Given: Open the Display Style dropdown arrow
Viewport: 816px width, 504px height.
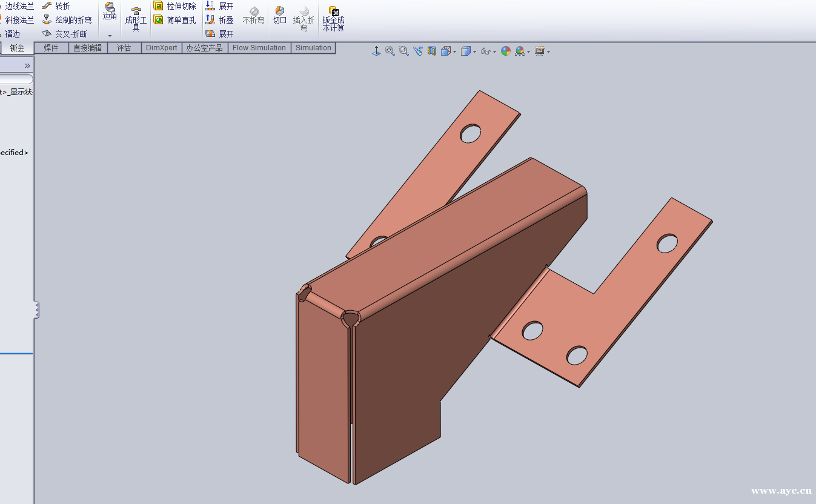Looking at the screenshot, I should click(x=474, y=52).
